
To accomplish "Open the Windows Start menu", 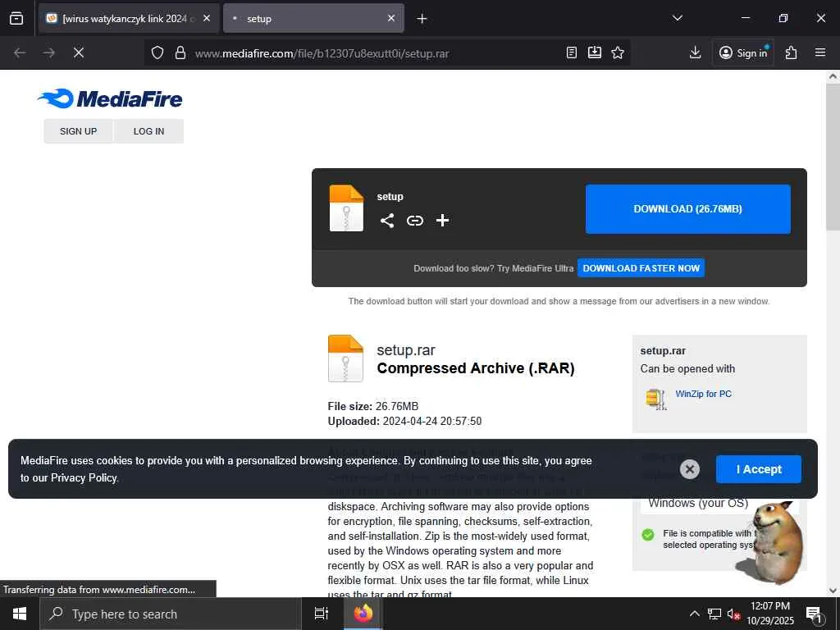I will point(20,614).
